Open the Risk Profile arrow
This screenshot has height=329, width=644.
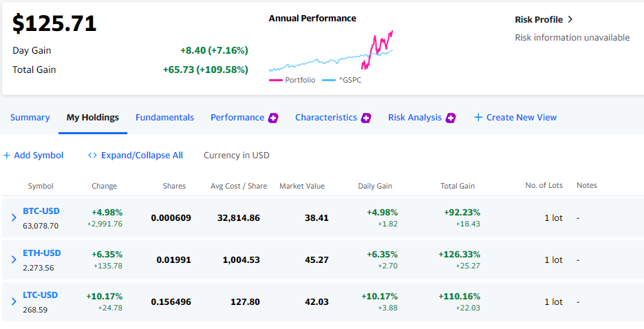click(570, 19)
